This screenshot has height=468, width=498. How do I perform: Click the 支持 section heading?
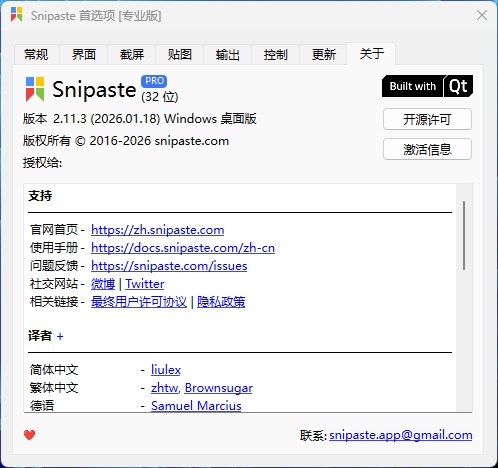click(40, 196)
